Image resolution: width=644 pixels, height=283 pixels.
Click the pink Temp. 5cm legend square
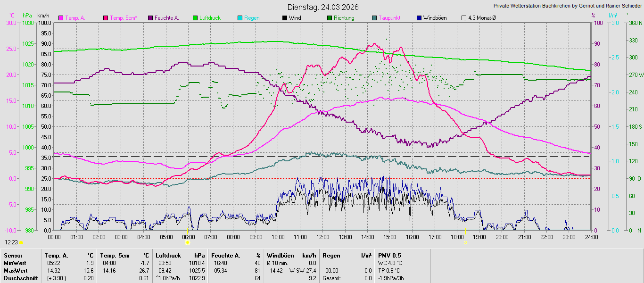(106, 18)
